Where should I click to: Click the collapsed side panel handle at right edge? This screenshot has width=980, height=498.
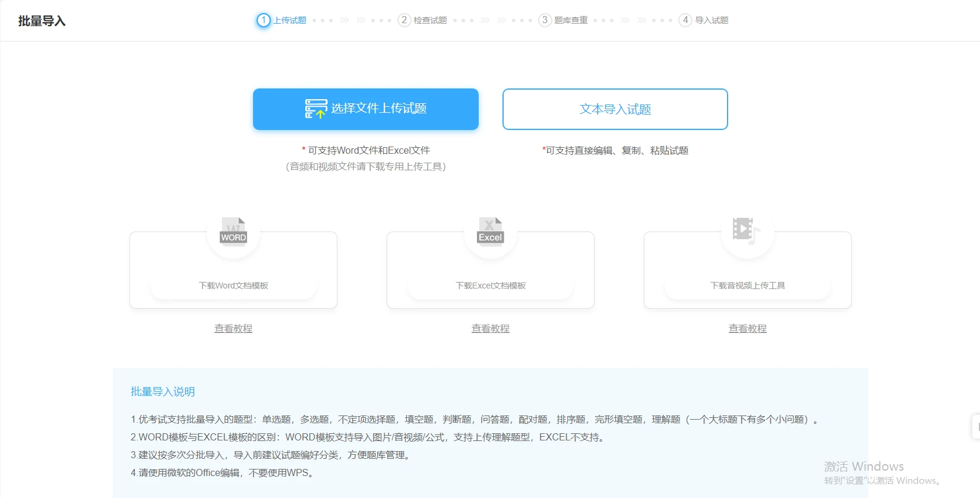point(976,427)
